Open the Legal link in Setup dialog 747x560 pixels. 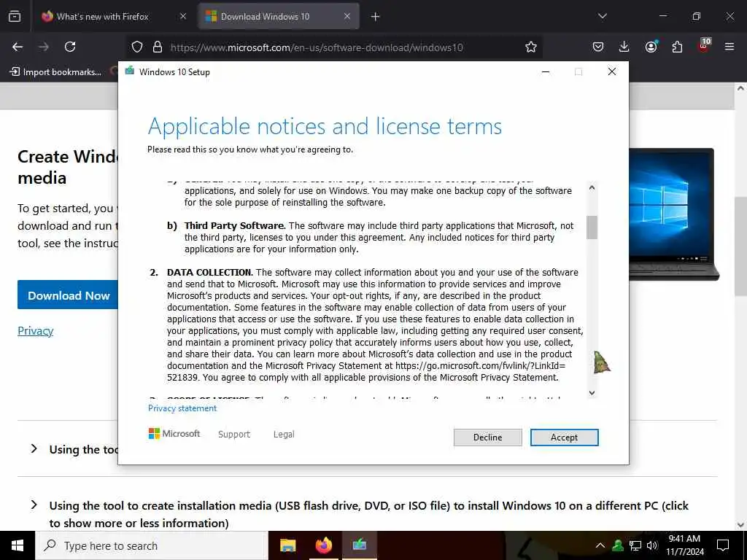pyautogui.click(x=284, y=435)
